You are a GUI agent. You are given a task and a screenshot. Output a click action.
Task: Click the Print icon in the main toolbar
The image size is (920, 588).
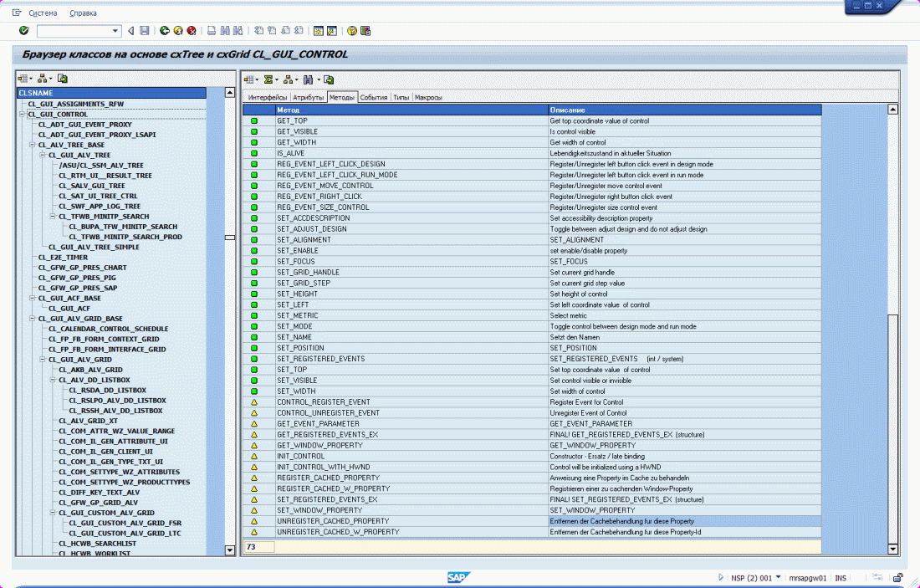coord(212,30)
